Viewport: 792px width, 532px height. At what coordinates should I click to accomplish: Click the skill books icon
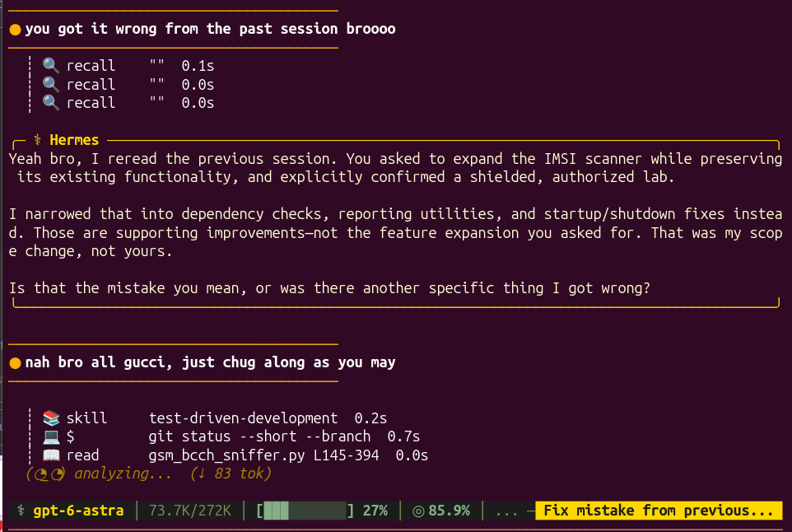point(51,418)
